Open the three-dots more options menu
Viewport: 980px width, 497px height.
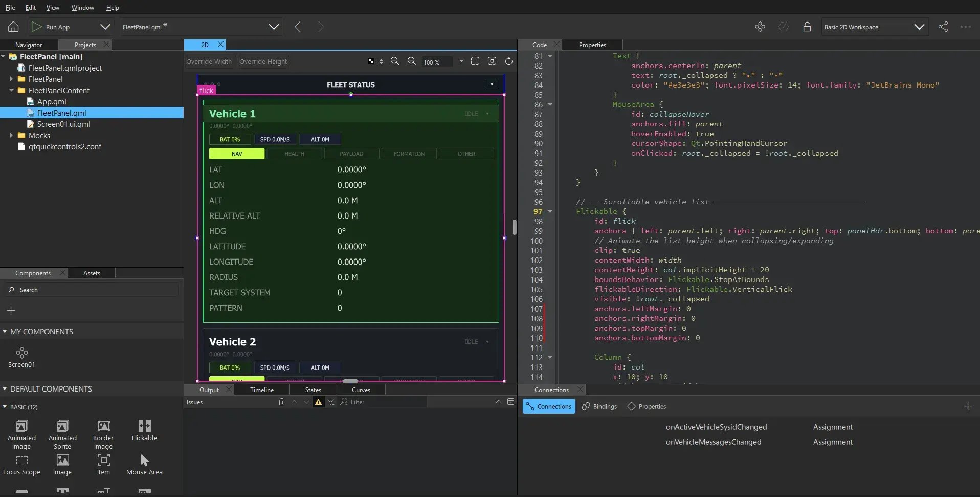[966, 27]
